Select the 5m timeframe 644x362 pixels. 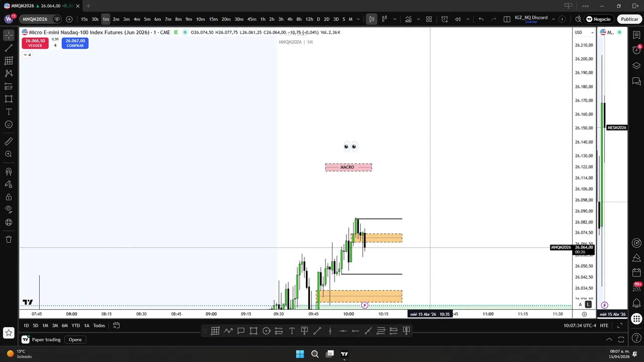(147, 19)
